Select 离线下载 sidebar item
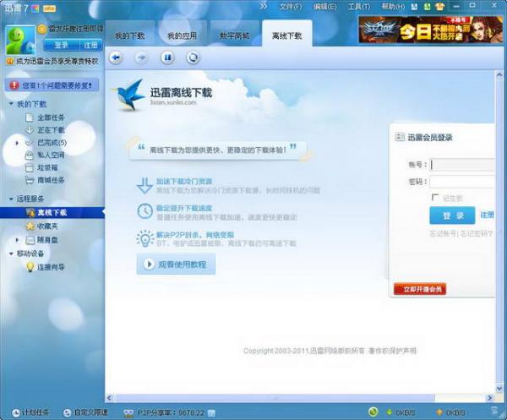Screen dimensions: 507x420 click(52, 212)
